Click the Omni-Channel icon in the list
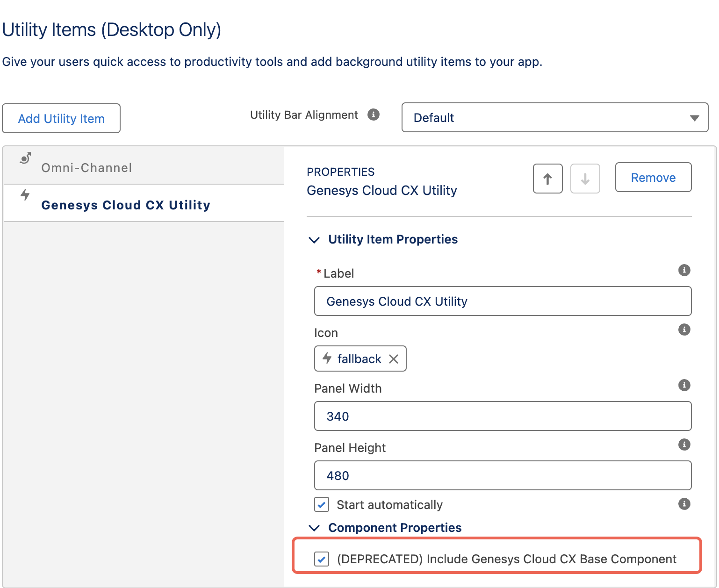 tap(25, 158)
